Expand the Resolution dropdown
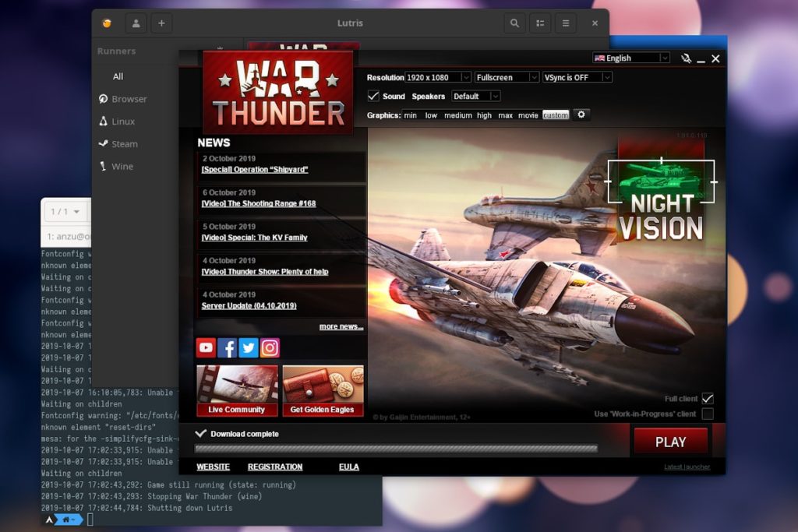Viewport: 798px width, 532px height. [x=438, y=77]
